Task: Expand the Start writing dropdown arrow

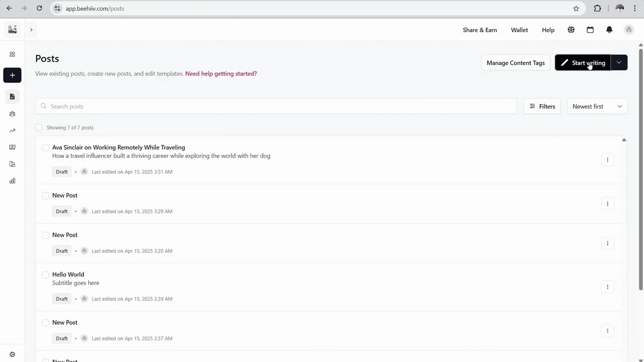Action: [x=619, y=62]
